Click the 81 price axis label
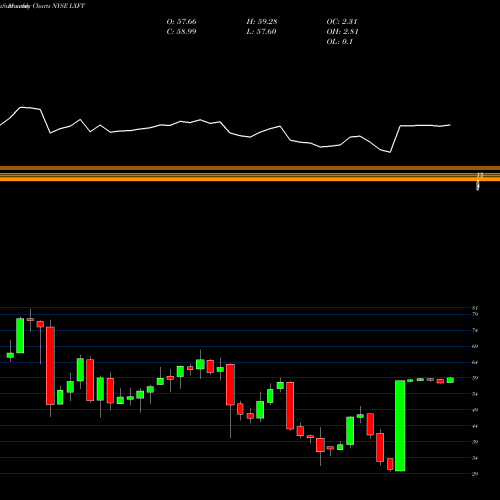 [x=475, y=308]
